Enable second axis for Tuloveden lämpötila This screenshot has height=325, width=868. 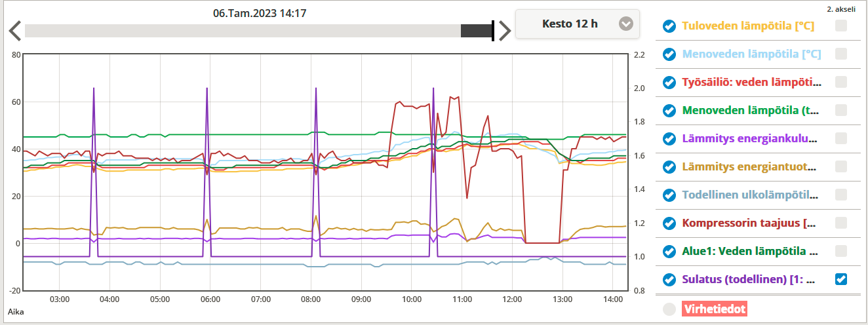841,26
